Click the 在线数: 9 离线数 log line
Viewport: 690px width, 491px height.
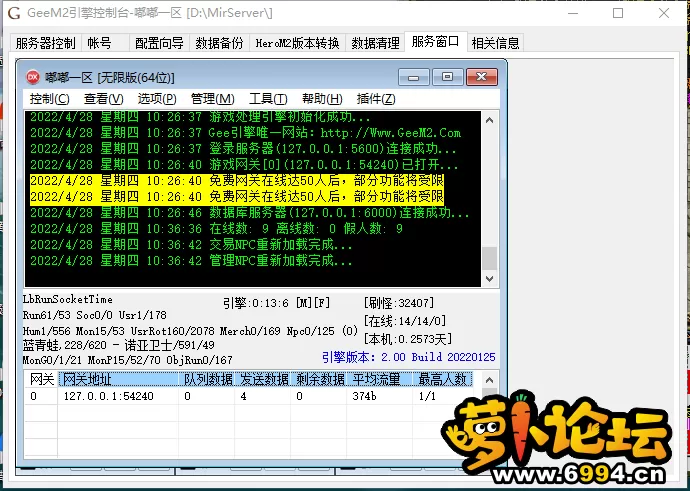(x=216, y=229)
